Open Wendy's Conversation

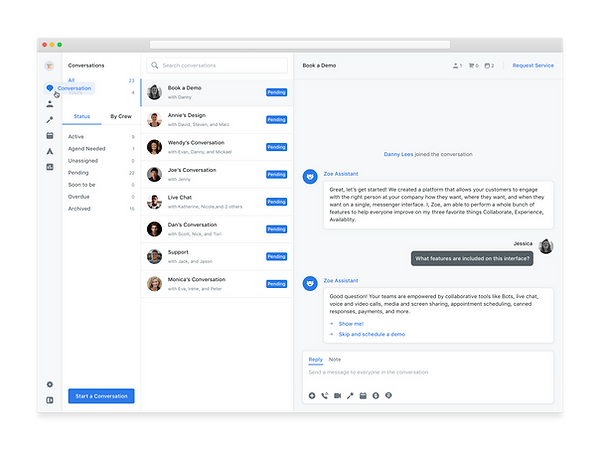point(217,147)
